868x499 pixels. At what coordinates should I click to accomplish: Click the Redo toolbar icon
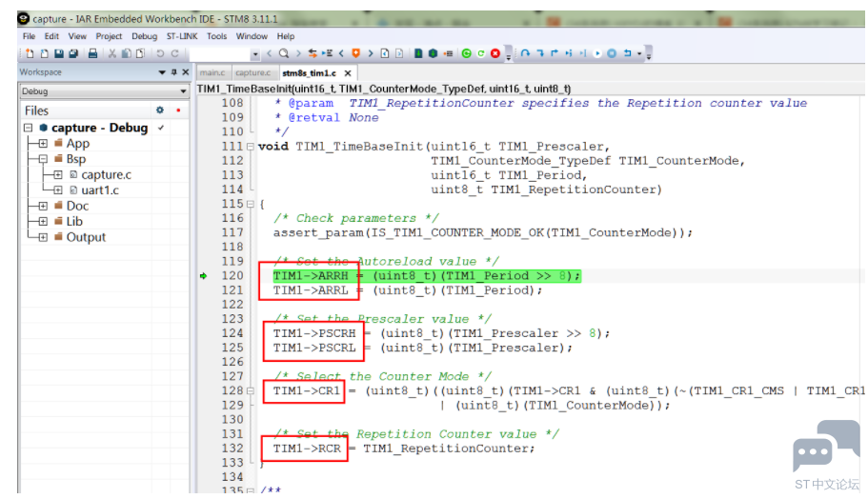pyautogui.click(x=175, y=53)
